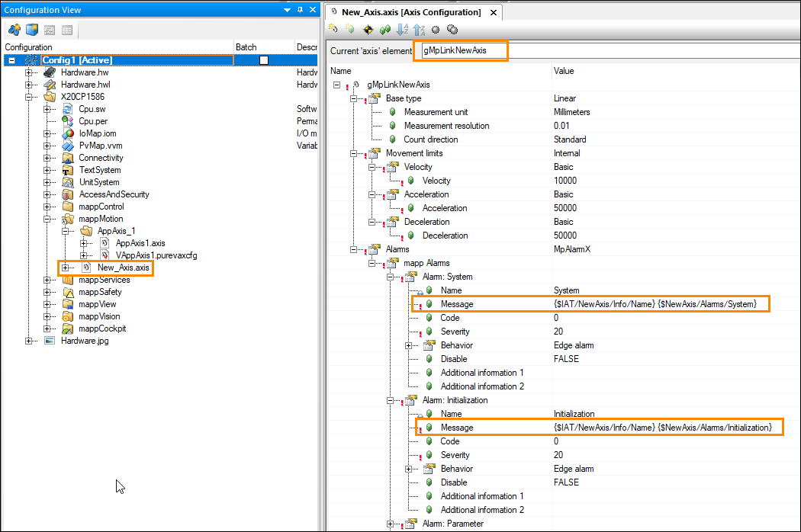Viewport: 801px width, 532px height.
Task: Expand the Hardware.hw node
Action: (29, 72)
